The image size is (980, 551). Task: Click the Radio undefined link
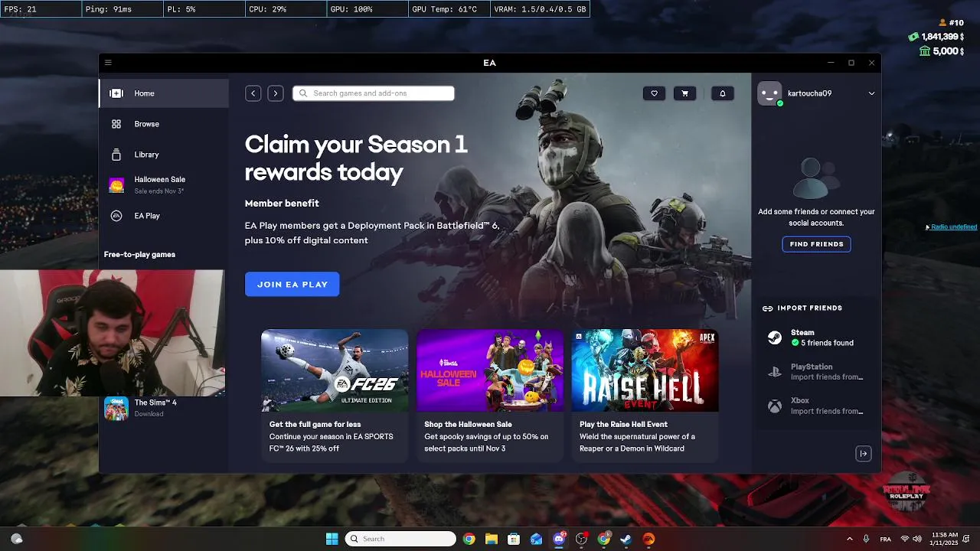point(953,227)
